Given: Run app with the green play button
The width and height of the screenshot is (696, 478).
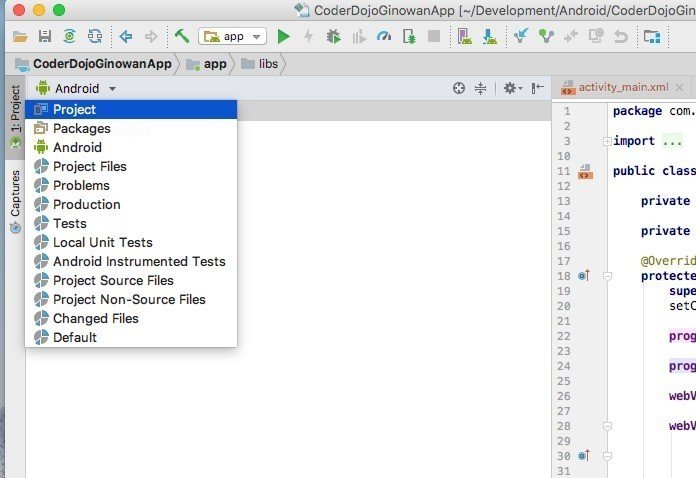Looking at the screenshot, I should tap(283, 36).
